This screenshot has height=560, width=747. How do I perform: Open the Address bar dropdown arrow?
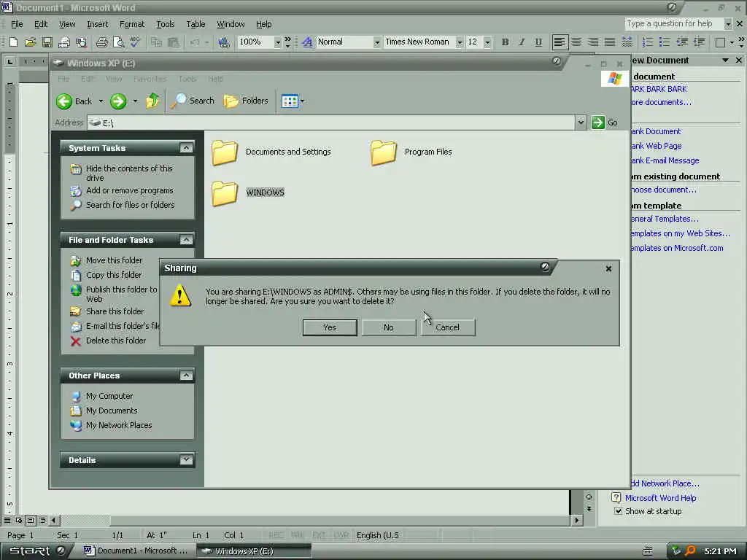[x=581, y=122]
